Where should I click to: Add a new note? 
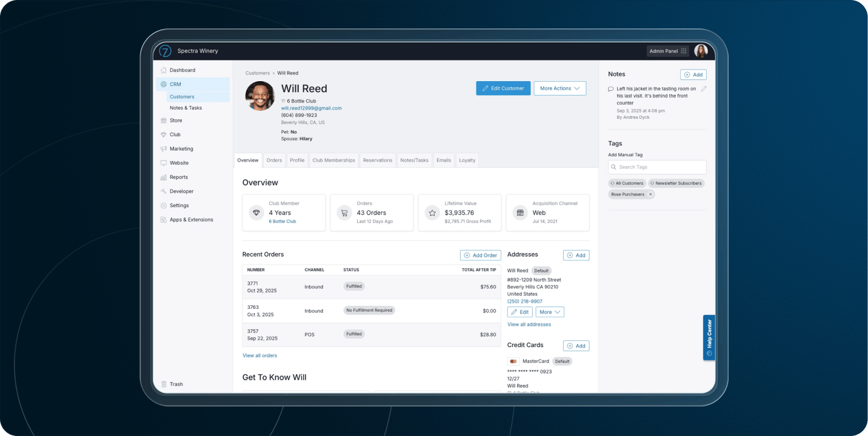pos(693,74)
